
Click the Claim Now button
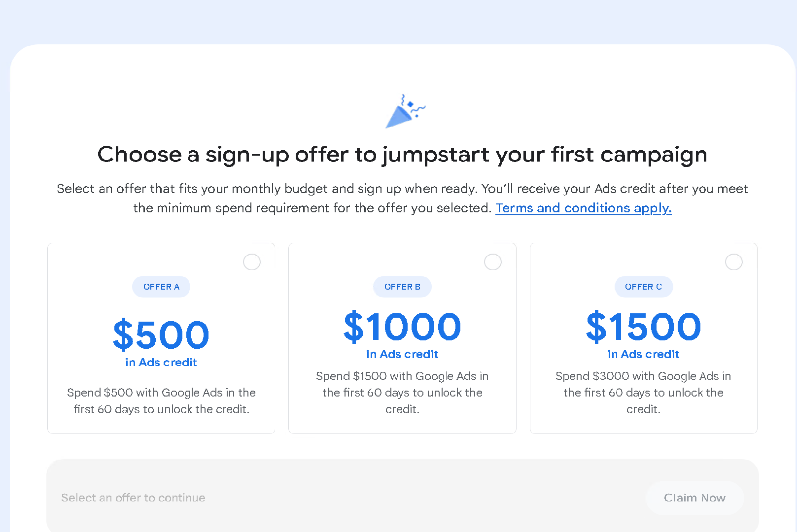694,498
